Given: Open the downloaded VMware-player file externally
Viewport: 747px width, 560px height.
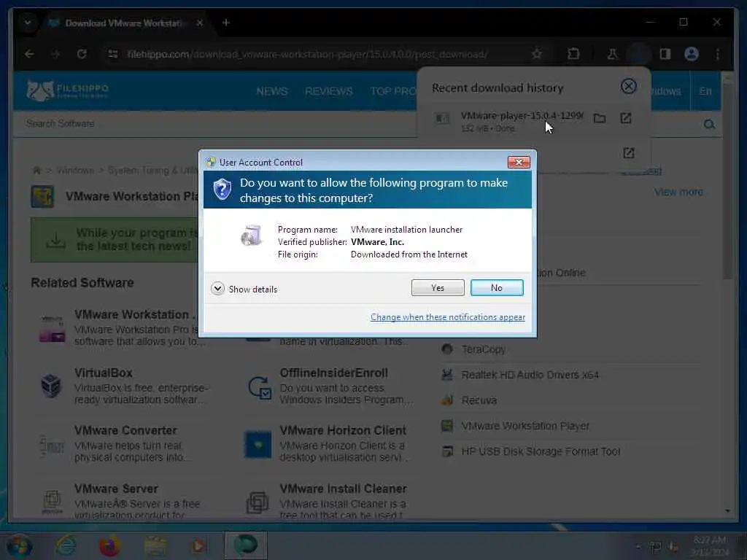Looking at the screenshot, I should 626,118.
